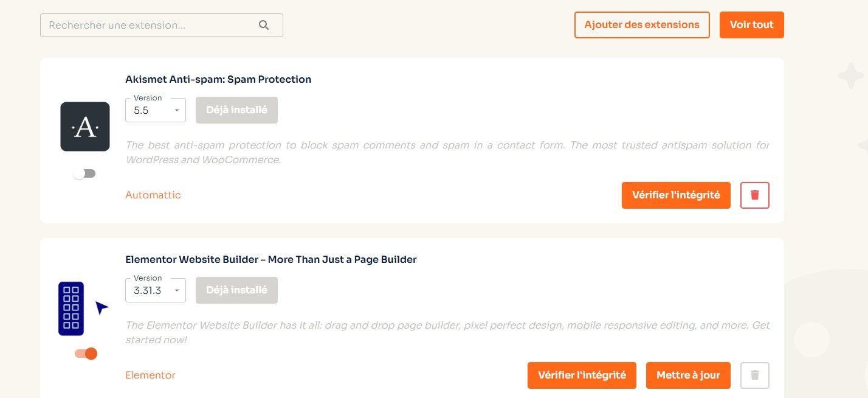868x398 pixels.
Task: Open the Elementor author link
Action: coord(150,375)
